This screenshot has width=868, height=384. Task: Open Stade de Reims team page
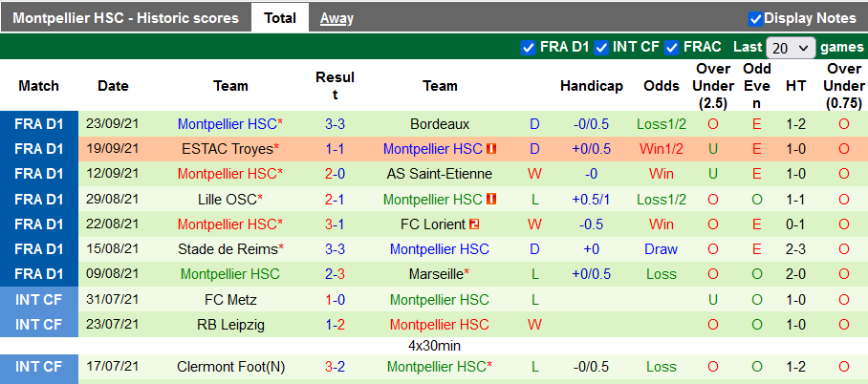227,248
